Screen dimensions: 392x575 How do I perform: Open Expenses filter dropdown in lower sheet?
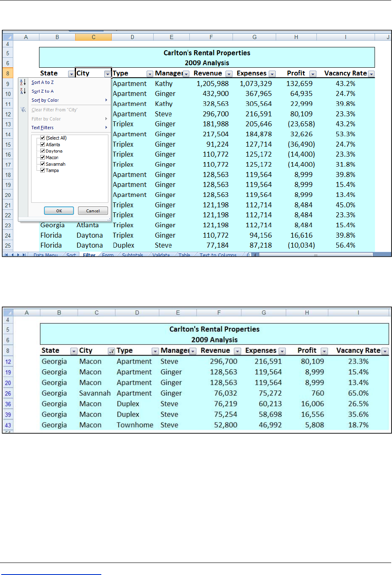[282, 351]
